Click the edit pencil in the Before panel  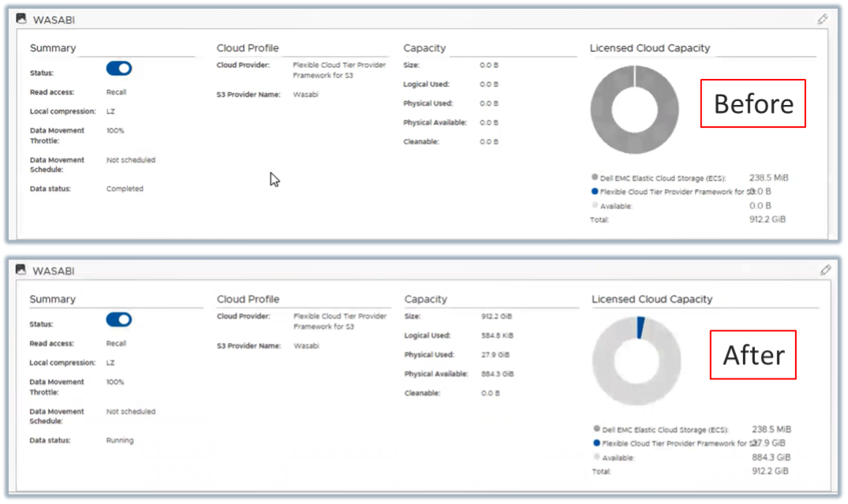823,19
